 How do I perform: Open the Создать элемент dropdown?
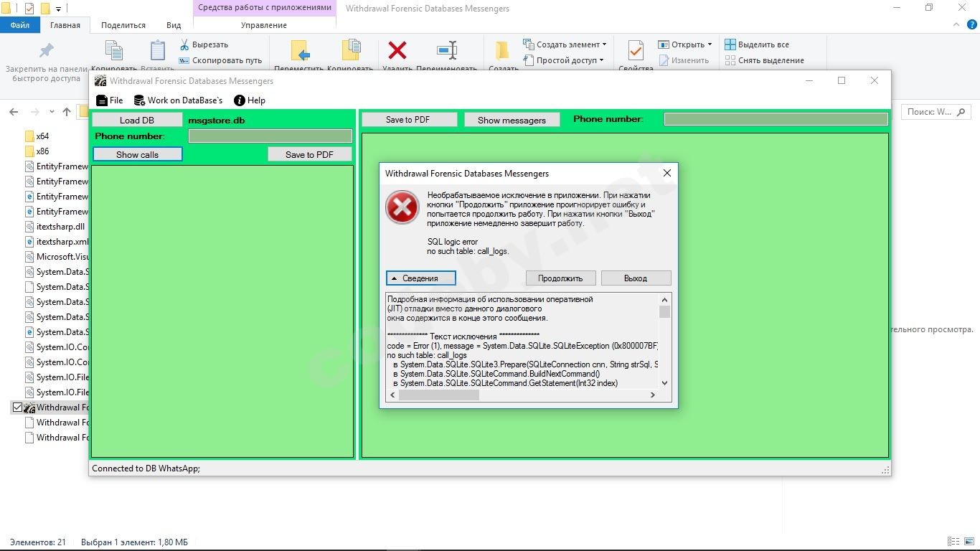tap(565, 44)
